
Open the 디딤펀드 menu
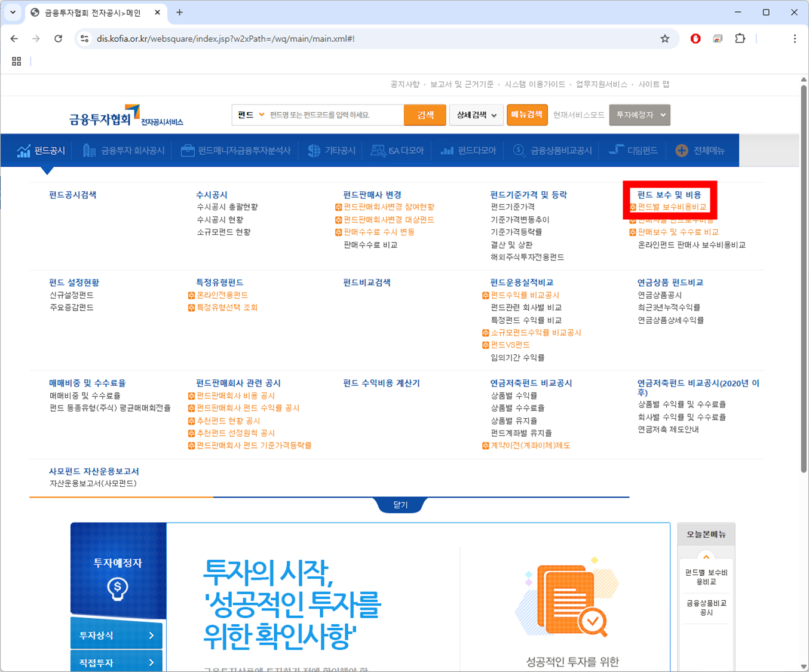tap(633, 151)
